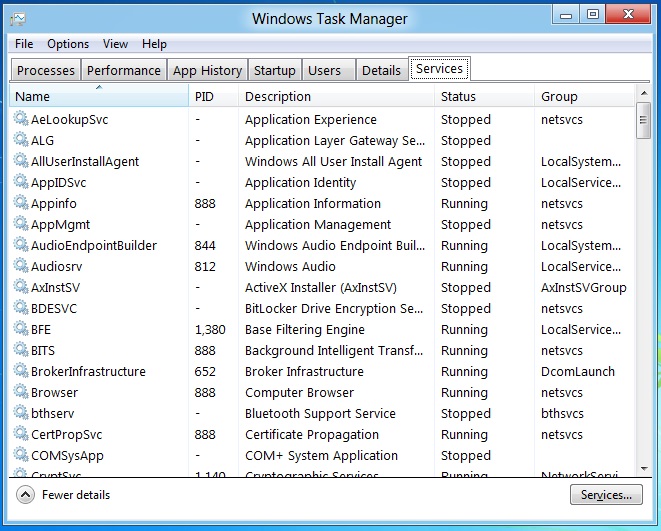Click the gear icon beside BDESVC
Image resolution: width=661 pixels, height=531 pixels.
coord(21,308)
